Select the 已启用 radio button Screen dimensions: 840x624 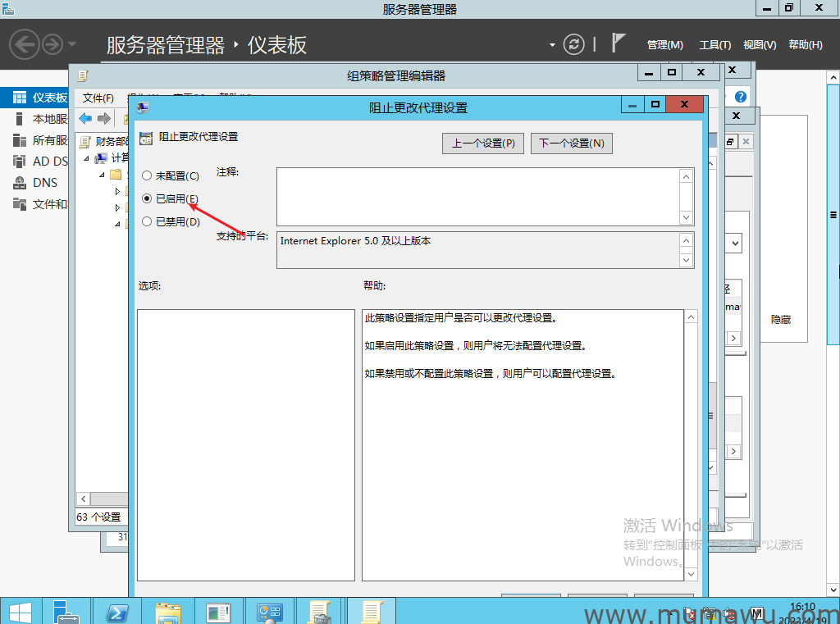pyautogui.click(x=147, y=198)
